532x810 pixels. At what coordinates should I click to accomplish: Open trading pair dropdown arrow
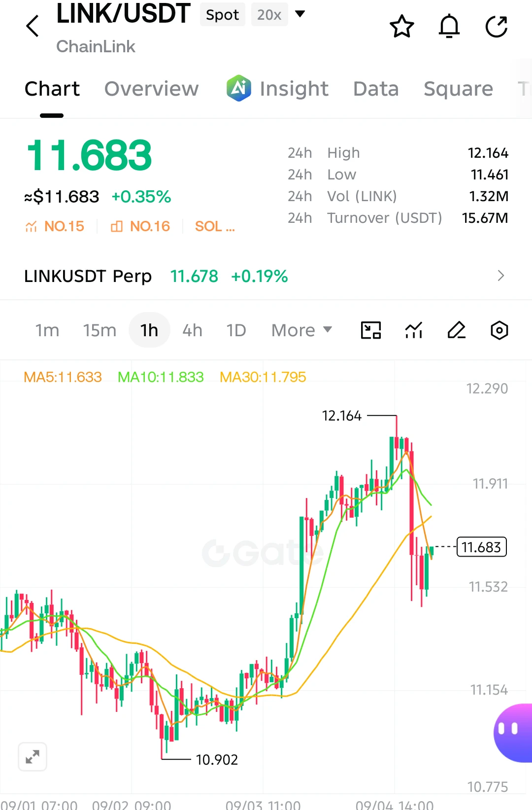[299, 14]
